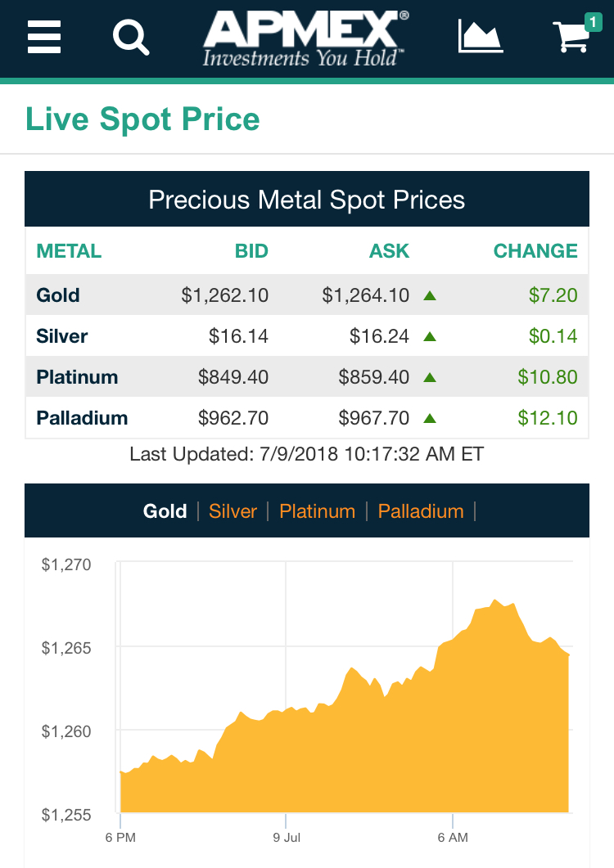This screenshot has height=868, width=614.
Task: Click the Palladium metal name in the table
Action: 82,418
